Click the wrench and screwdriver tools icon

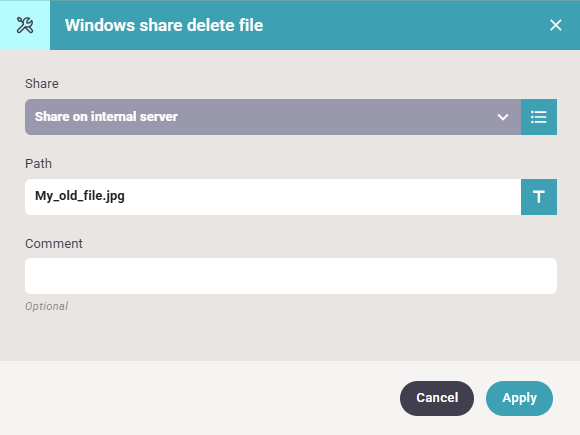[x=25, y=25]
